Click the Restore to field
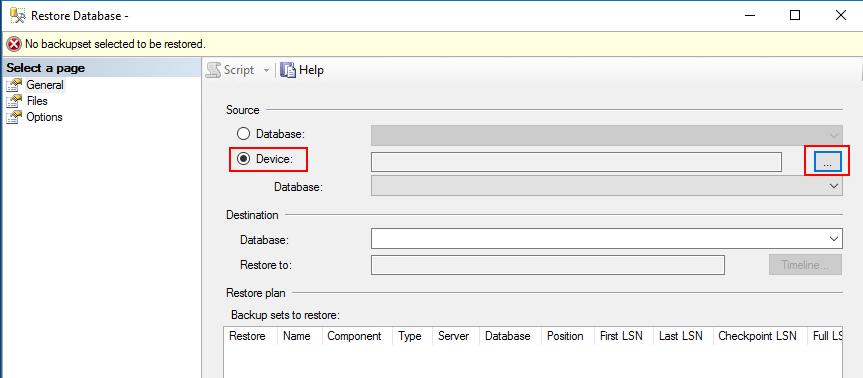 [548, 265]
